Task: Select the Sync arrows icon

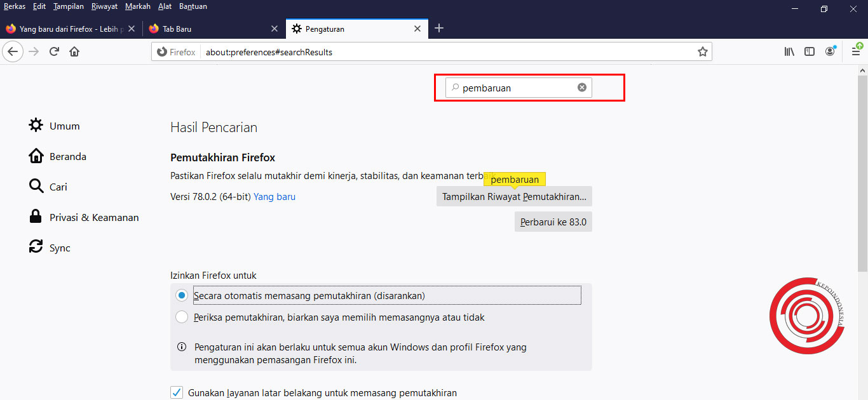Action: point(36,247)
